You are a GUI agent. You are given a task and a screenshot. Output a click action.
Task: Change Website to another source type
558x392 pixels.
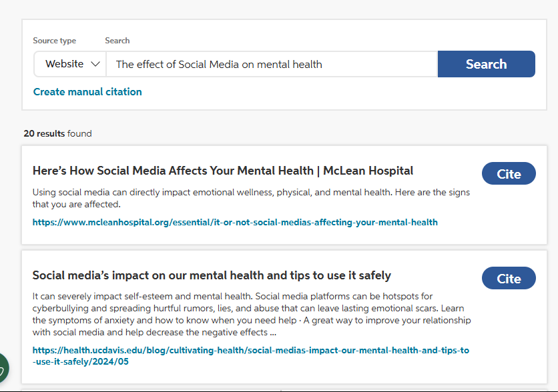click(69, 63)
